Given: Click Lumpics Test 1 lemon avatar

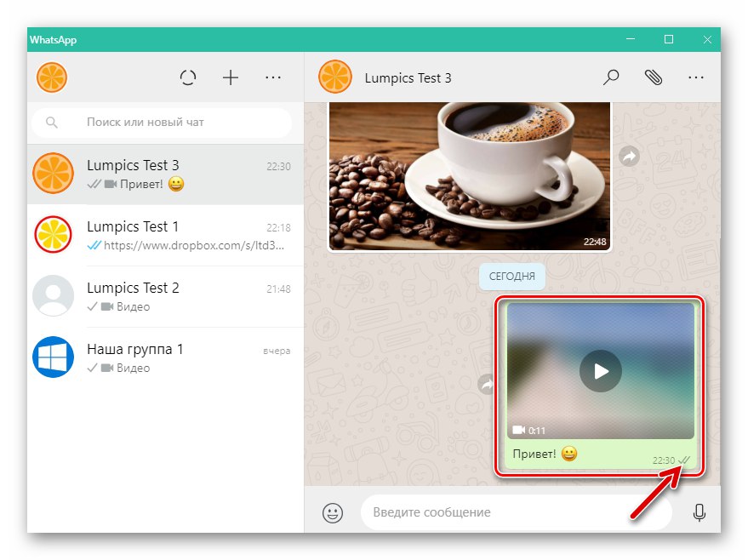Looking at the screenshot, I should (53, 234).
